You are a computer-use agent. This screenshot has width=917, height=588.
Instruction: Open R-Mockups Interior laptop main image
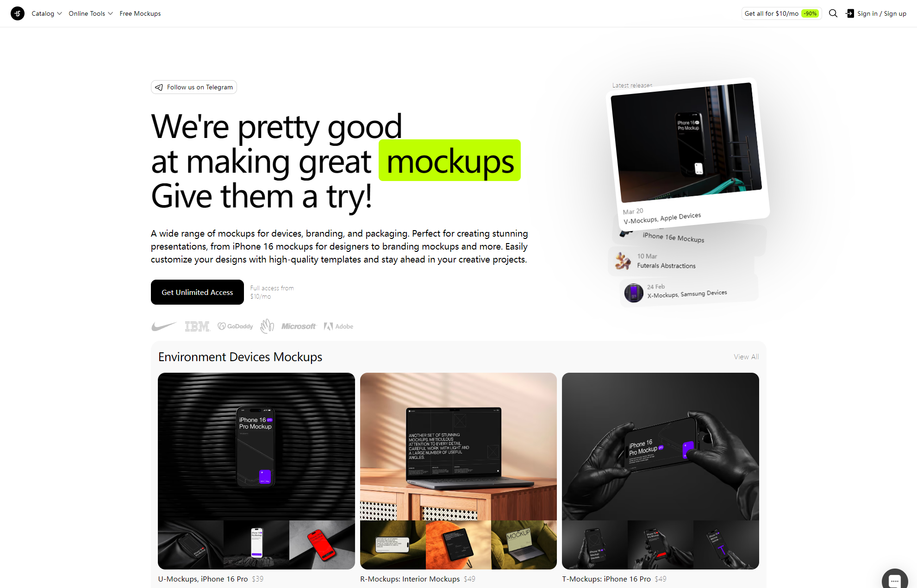(x=458, y=446)
